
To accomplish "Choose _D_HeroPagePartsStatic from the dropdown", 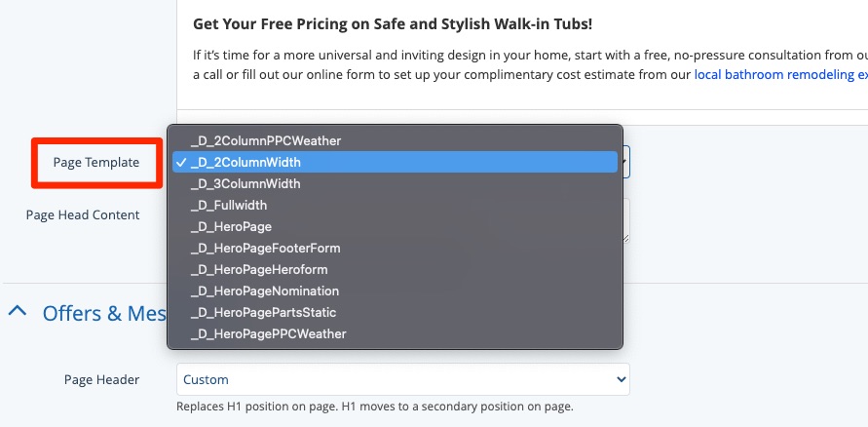I will pyautogui.click(x=264, y=313).
